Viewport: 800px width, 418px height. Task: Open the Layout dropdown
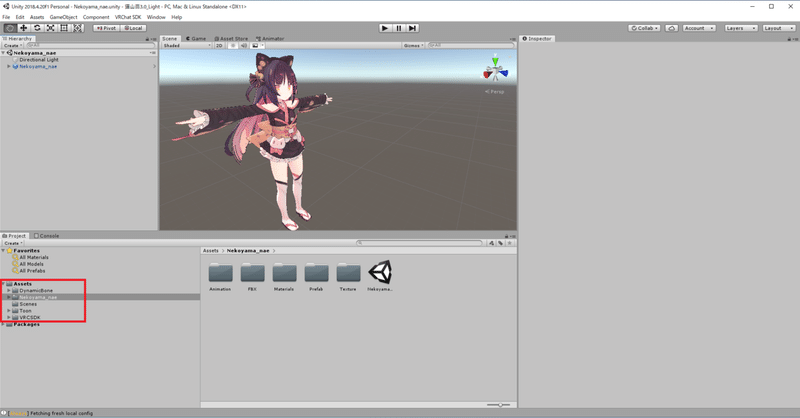tap(779, 28)
